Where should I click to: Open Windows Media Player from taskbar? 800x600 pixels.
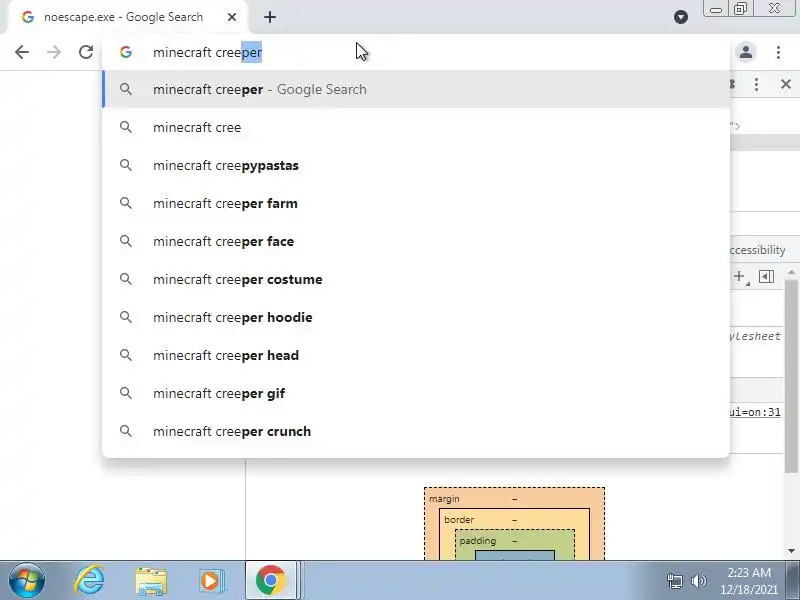click(x=211, y=581)
